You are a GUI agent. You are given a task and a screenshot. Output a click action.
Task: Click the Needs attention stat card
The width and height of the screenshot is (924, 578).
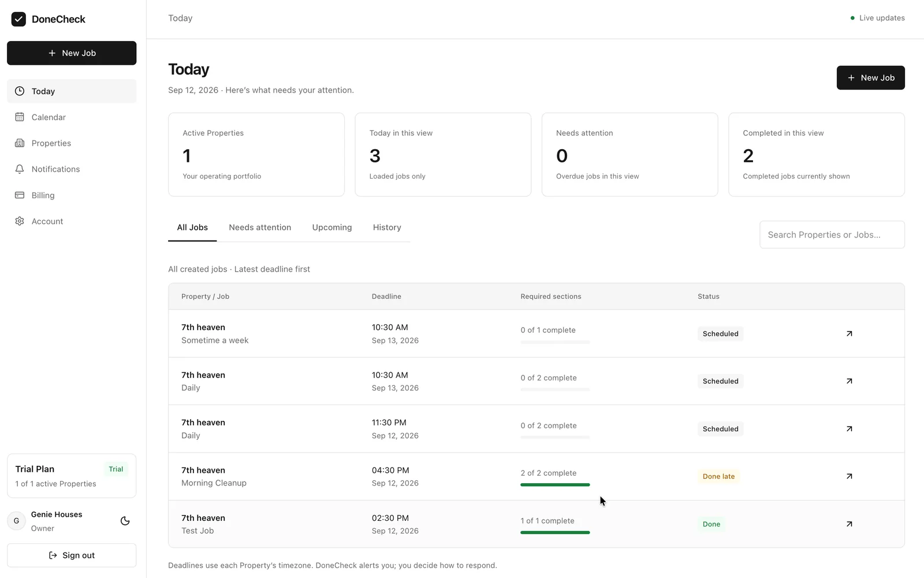click(629, 154)
